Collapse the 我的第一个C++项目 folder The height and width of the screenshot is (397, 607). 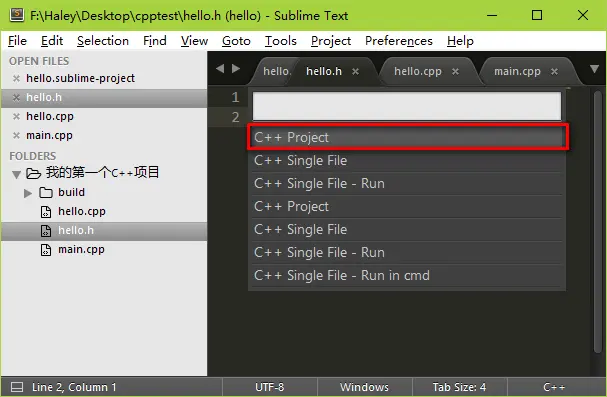16,175
